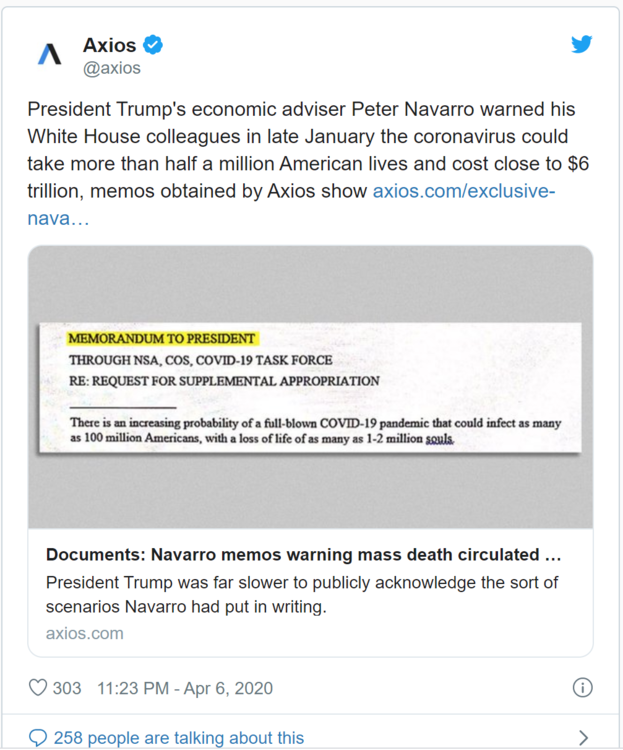Click the gray area below memo image

310,495
